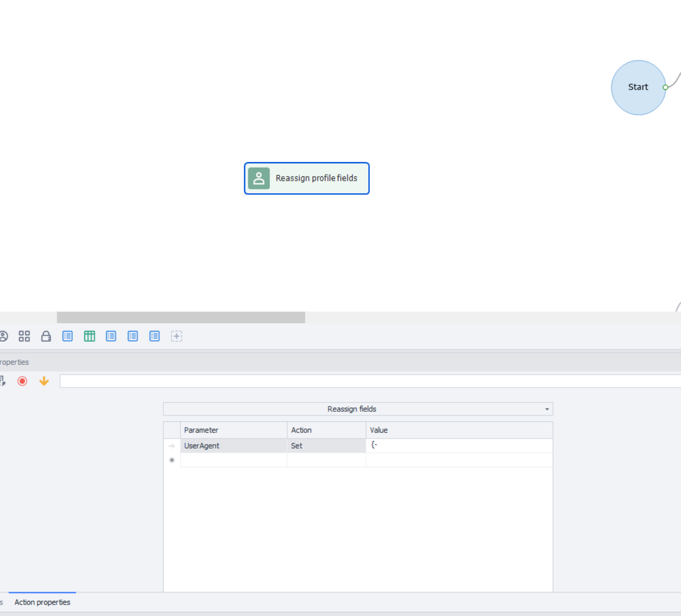Select the Reassign profile fields action block
The width and height of the screenshot is (681, 616).
pyautogui.click(x=307, y=178)
